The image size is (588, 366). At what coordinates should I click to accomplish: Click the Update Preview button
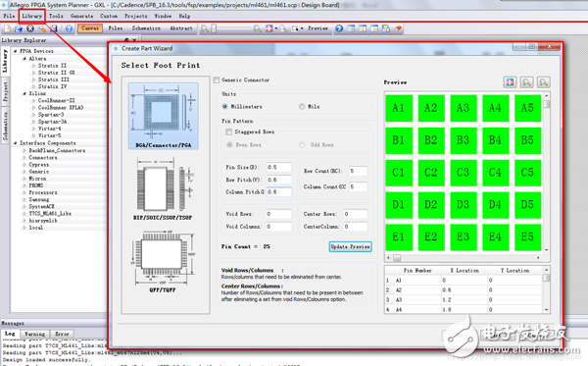[x=350, y=246]
